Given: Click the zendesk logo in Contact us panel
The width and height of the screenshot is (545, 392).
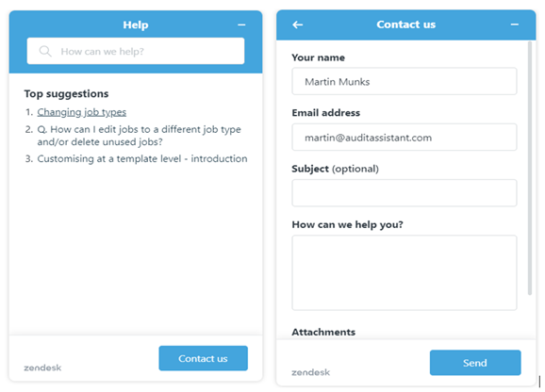Looking at the screenshot, I should (310, 372).
